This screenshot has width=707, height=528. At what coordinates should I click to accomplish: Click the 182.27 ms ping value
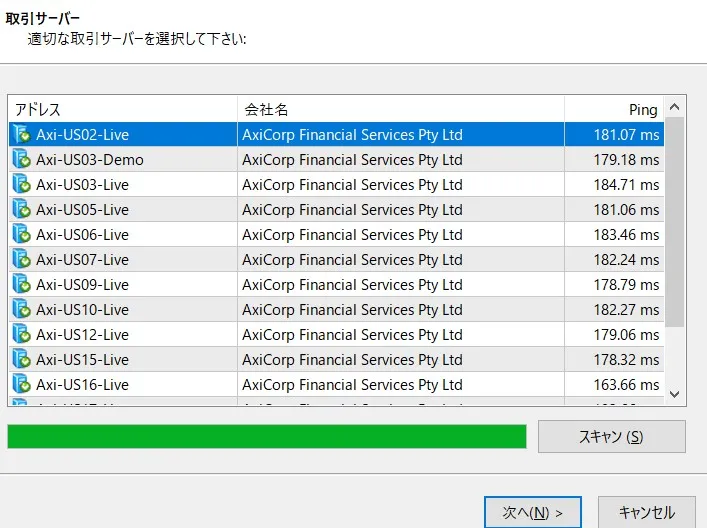point(626,310)
